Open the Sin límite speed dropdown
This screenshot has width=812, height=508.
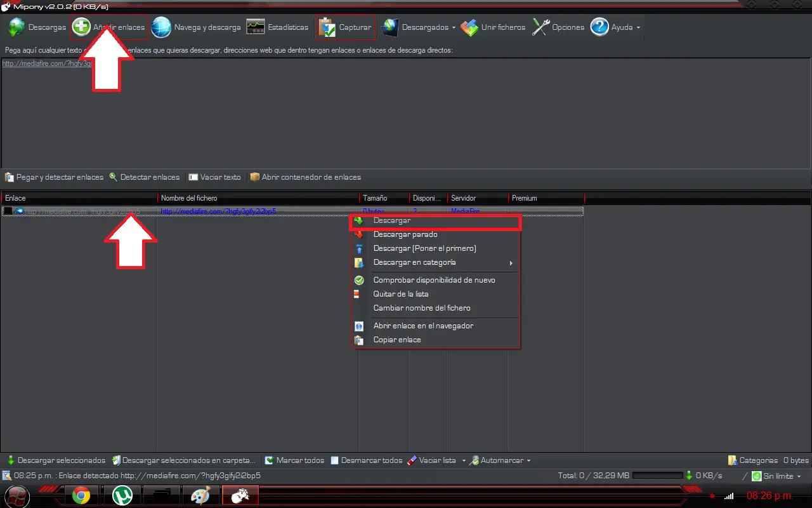(x=776, y=476)
